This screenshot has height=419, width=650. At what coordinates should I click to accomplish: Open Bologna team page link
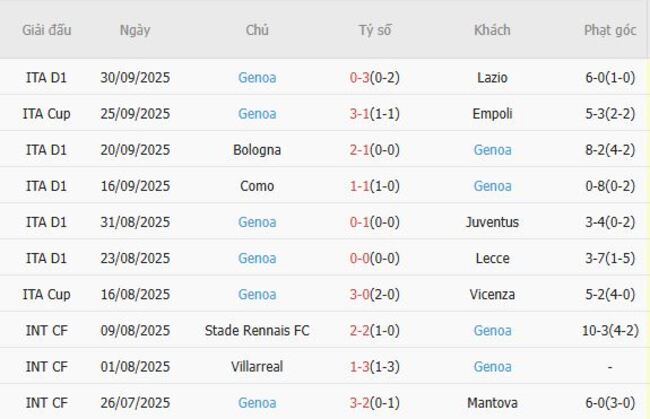[257, 150]
